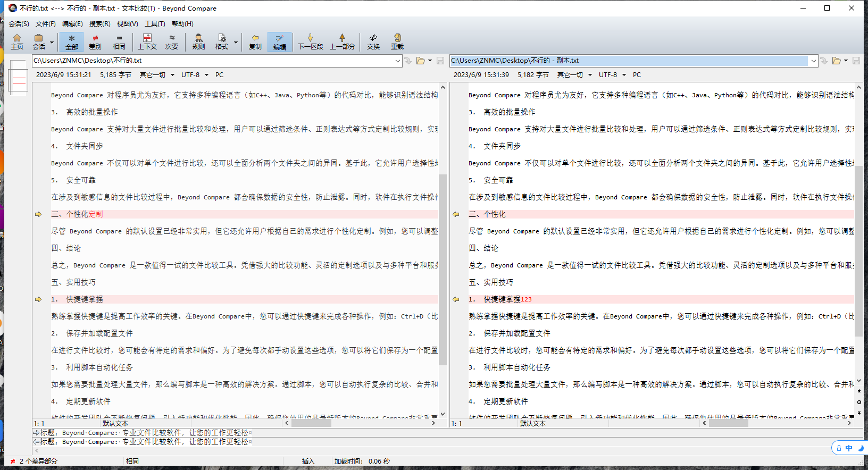Click right copy-to-left arrow at 快捷键掌握123

click(456, 299)
